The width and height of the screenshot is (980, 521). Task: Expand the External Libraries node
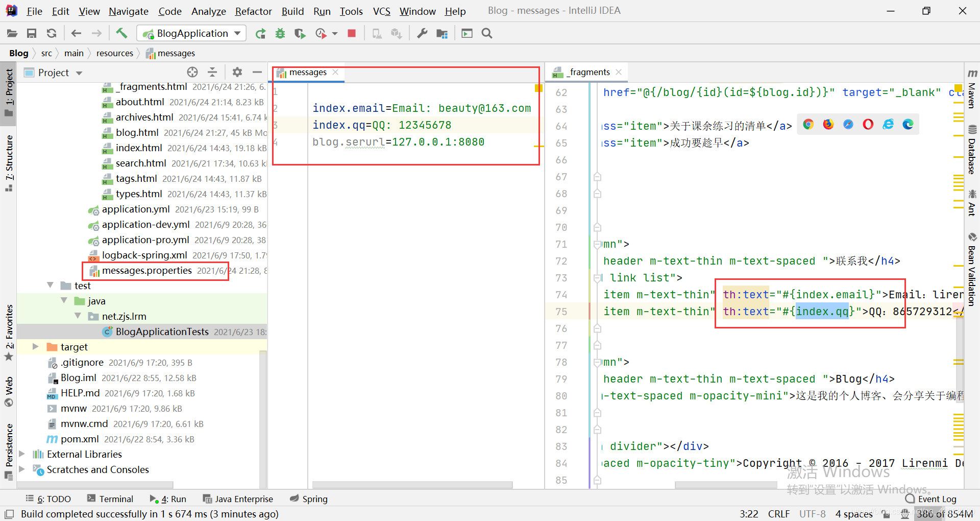click(22, 454)
